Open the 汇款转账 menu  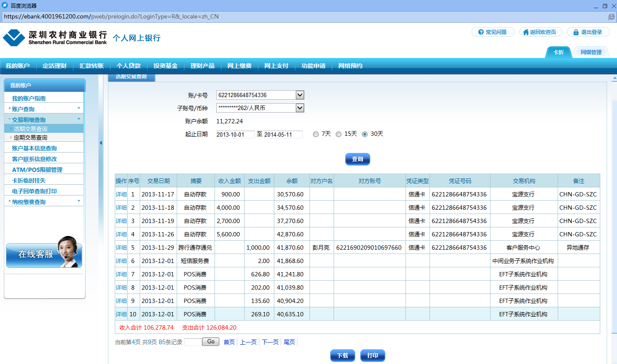[x=92, y=66]
